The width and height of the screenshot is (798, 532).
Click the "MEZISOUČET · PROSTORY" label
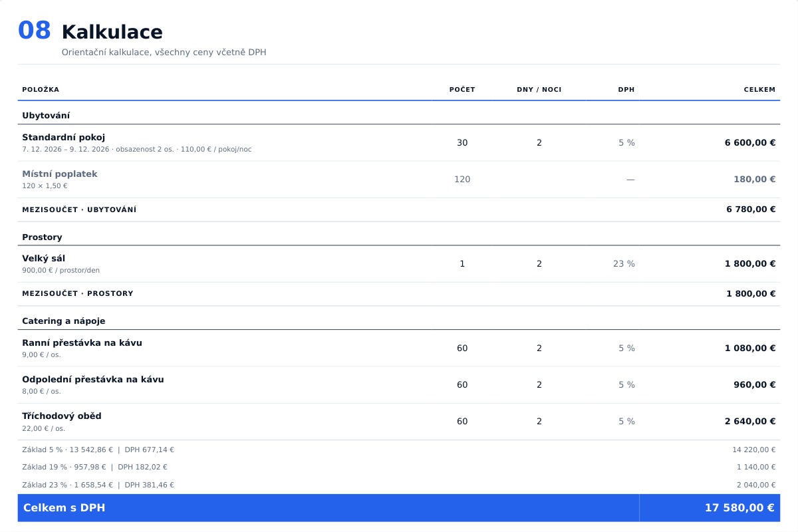point(78,293)
